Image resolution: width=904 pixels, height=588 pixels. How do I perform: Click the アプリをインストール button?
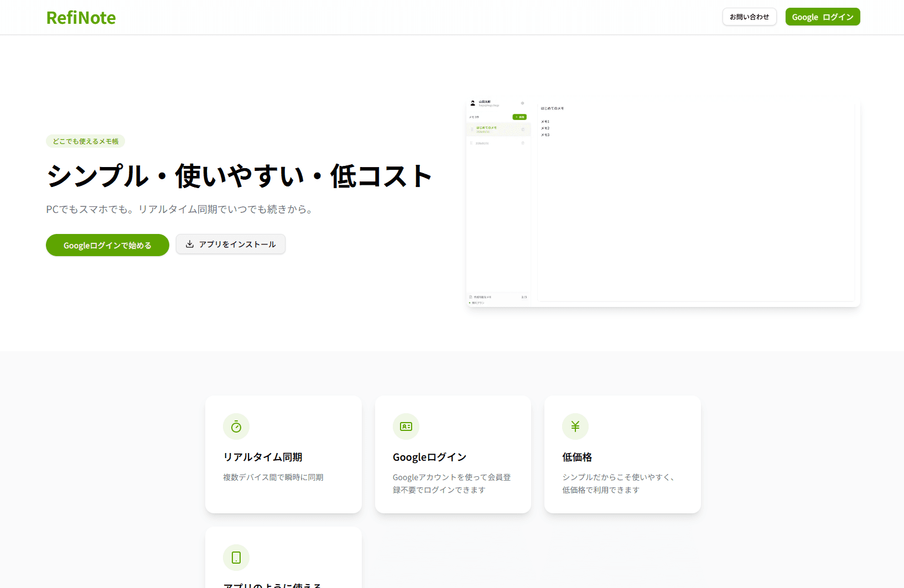pos(231,244)
